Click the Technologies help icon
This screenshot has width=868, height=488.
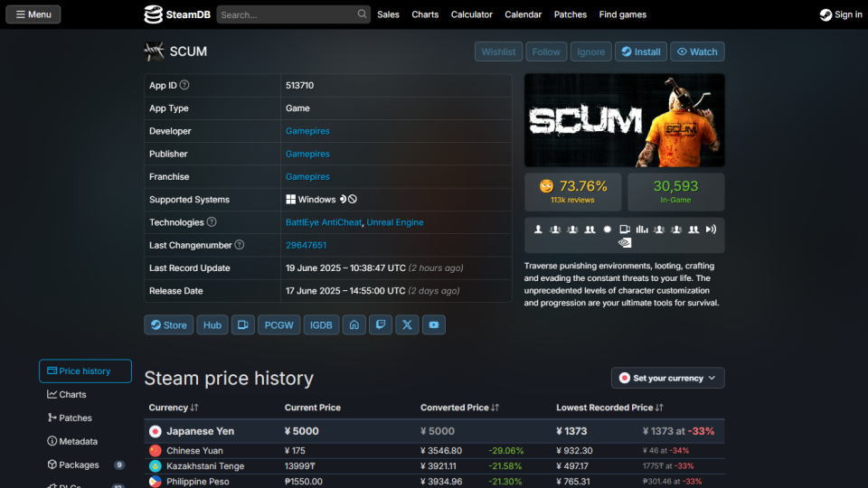pyautogui.click(x=212, y=222)
